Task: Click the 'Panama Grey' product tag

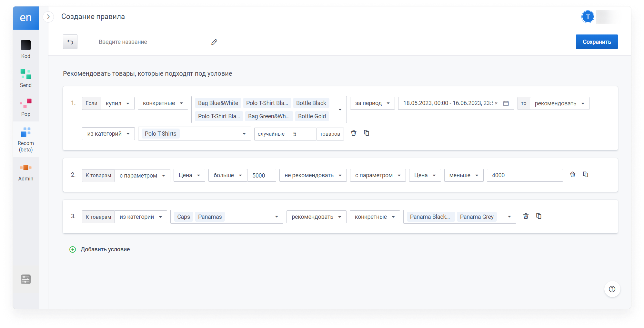Action: pyautogui.click(x=477, y=217)
